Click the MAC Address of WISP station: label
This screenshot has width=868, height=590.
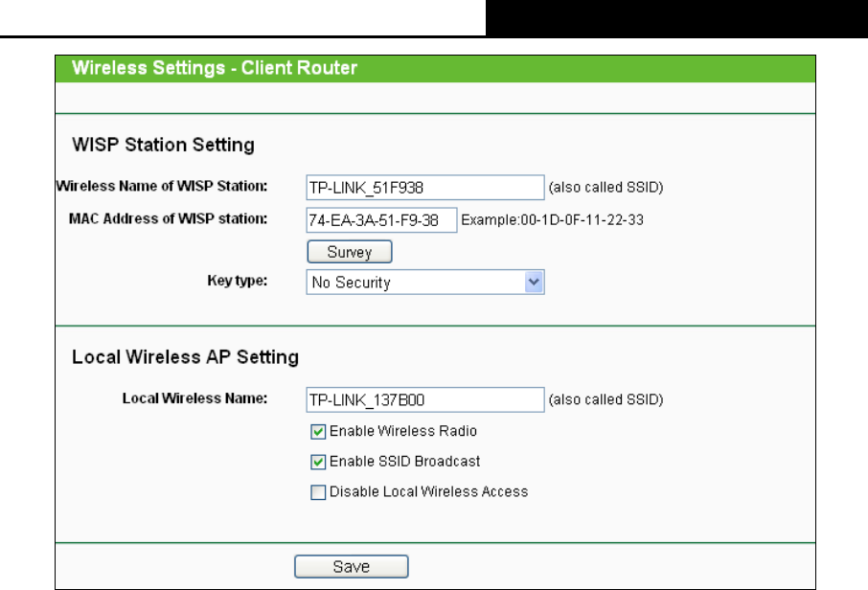pyautogui.click(x=169, y=218)
